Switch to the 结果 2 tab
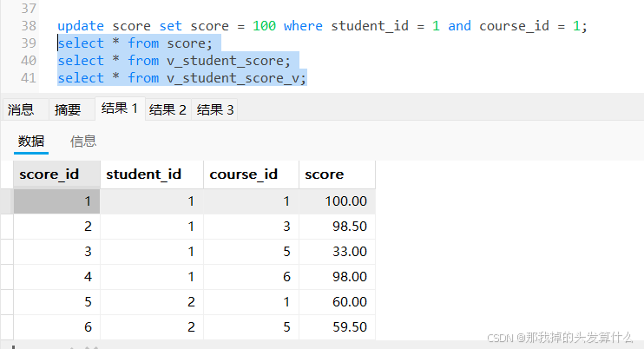The width and height of the screenshot is (644, 349). click(x=168, y=109)
